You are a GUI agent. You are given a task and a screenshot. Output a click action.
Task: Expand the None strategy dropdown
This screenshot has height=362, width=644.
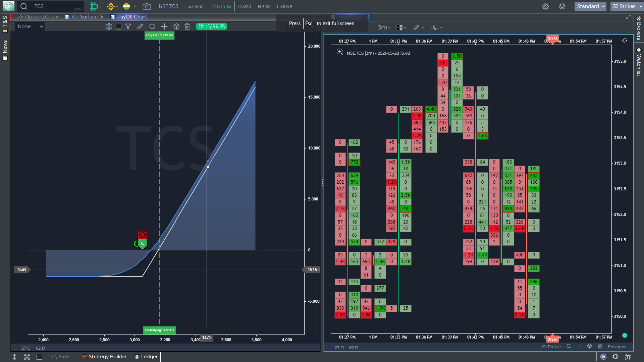[30, 26]
